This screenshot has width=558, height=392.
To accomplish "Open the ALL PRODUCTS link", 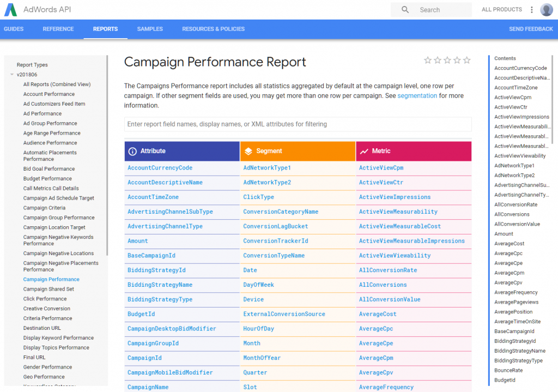I will (x=501, y=10).
